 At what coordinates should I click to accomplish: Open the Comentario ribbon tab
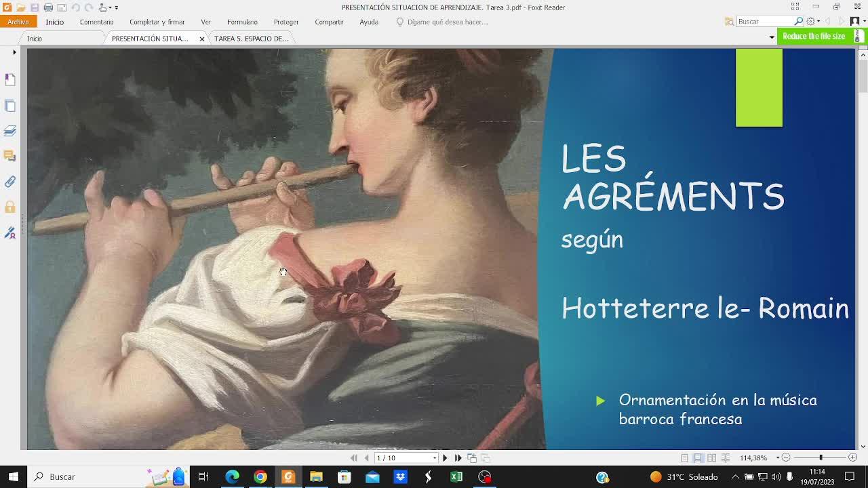point(96,22)
